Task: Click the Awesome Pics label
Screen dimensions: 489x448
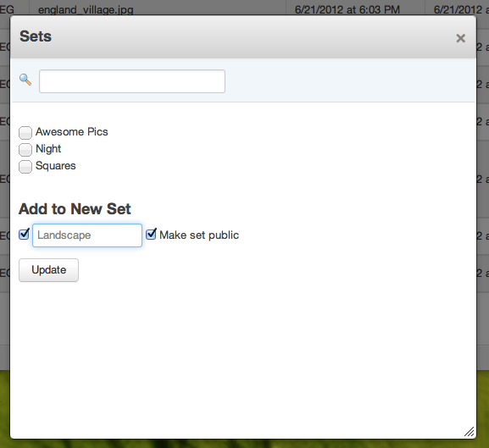Action: pyautogui.click(x=72, y=132)
